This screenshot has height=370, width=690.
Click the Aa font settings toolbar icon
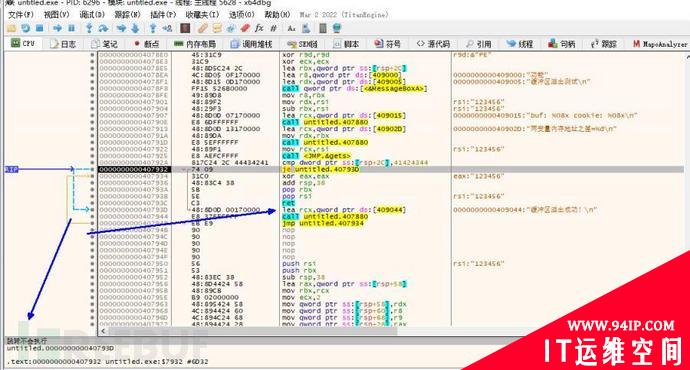point(291,29)
